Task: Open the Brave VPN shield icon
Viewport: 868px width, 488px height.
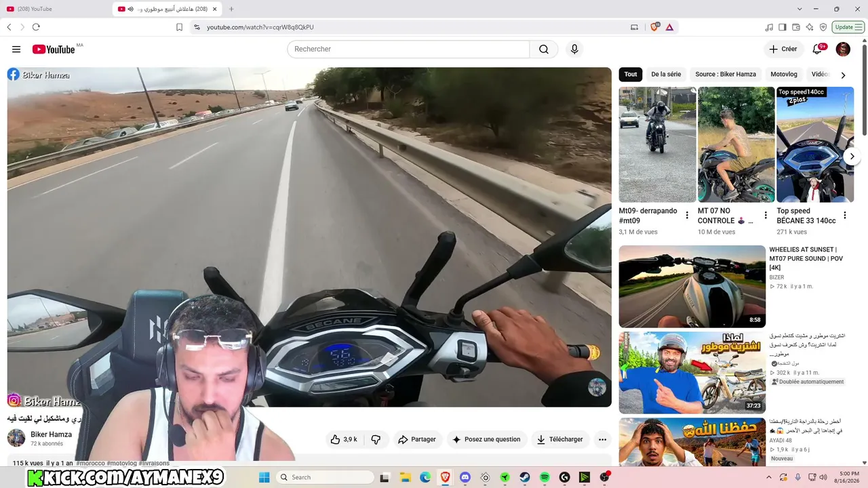Action: tap(823, 27)
